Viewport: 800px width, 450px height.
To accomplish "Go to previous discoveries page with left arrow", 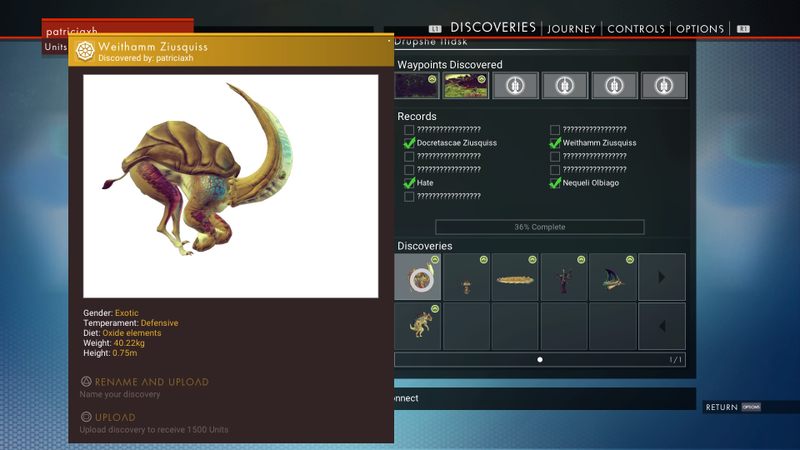I will click(662, 326).
